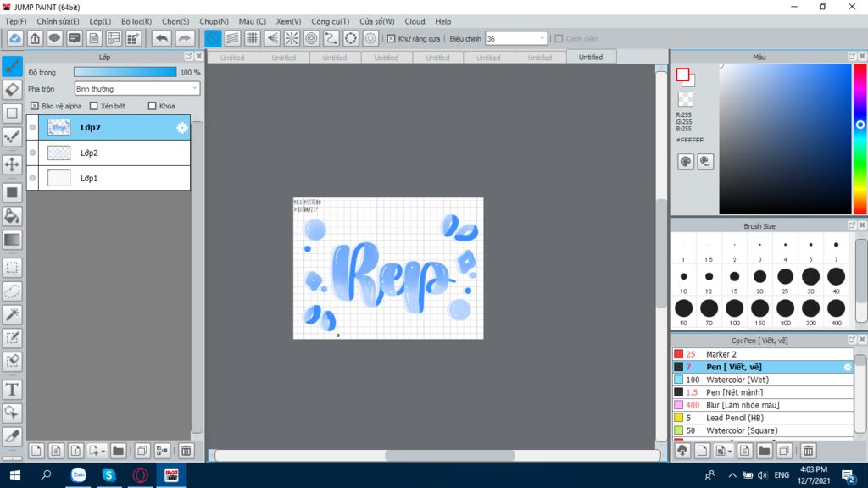This screenshot has width=868, height=488.
Task: Enable concentric circle snap guide
Action: [312, 38]
